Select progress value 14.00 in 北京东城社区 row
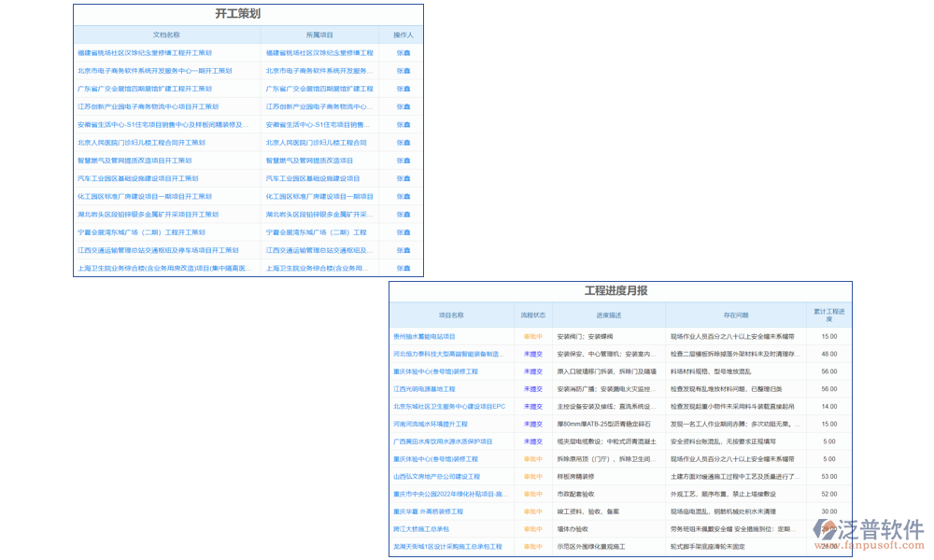Viewport: 934px width, 560px height. (x=829, y=406)
